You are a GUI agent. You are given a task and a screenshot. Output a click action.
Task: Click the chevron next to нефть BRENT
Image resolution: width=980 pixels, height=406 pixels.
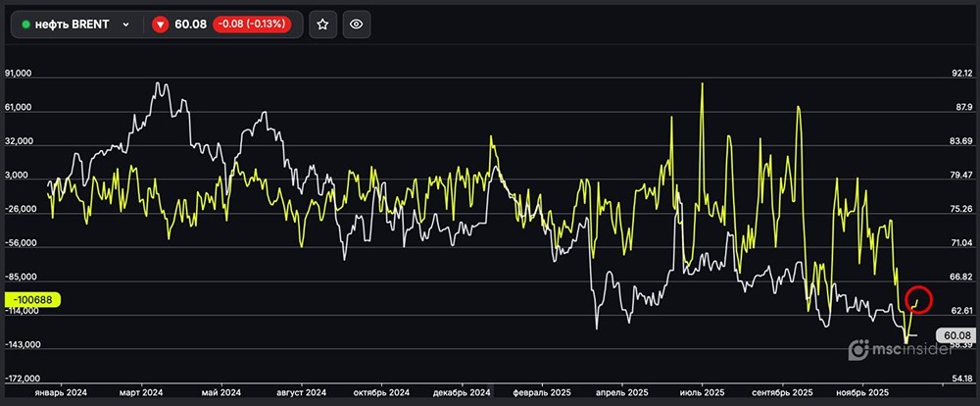coord(125,24)
